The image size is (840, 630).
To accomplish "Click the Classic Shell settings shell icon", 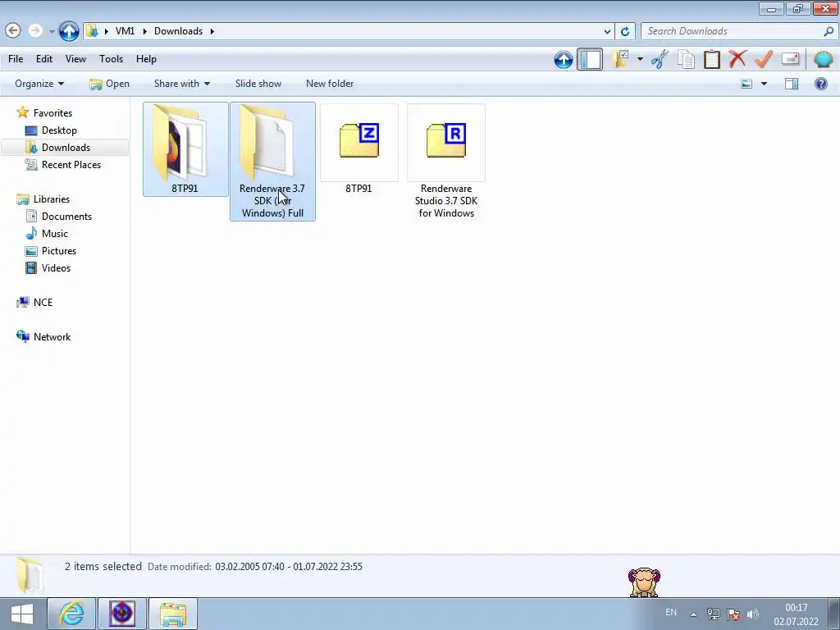I will (x=824, y=59).
